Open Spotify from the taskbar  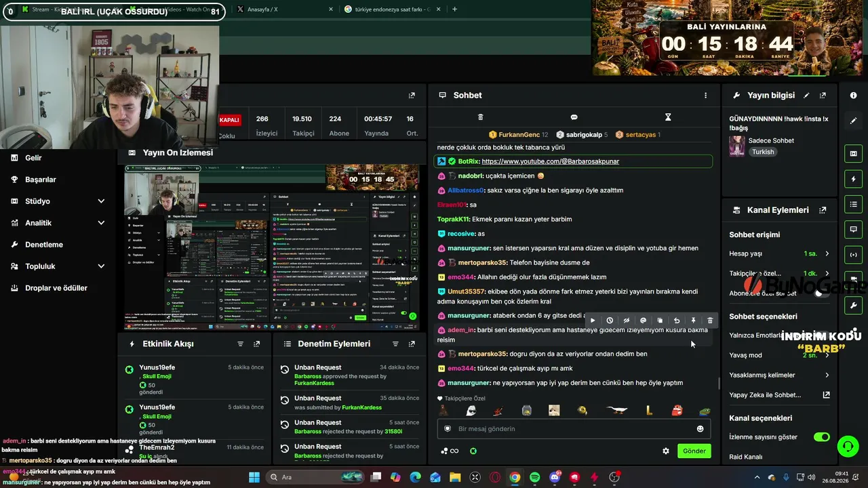pyautogui.click(x=534, y=477)
